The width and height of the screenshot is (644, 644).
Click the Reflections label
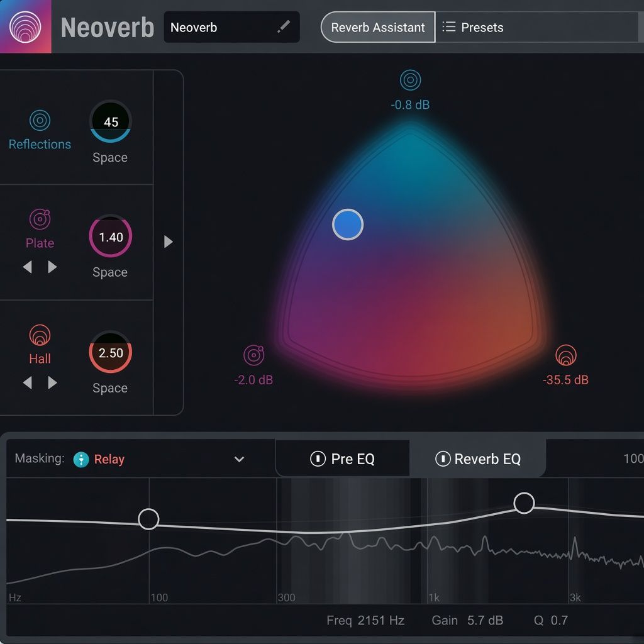[40, 144]
